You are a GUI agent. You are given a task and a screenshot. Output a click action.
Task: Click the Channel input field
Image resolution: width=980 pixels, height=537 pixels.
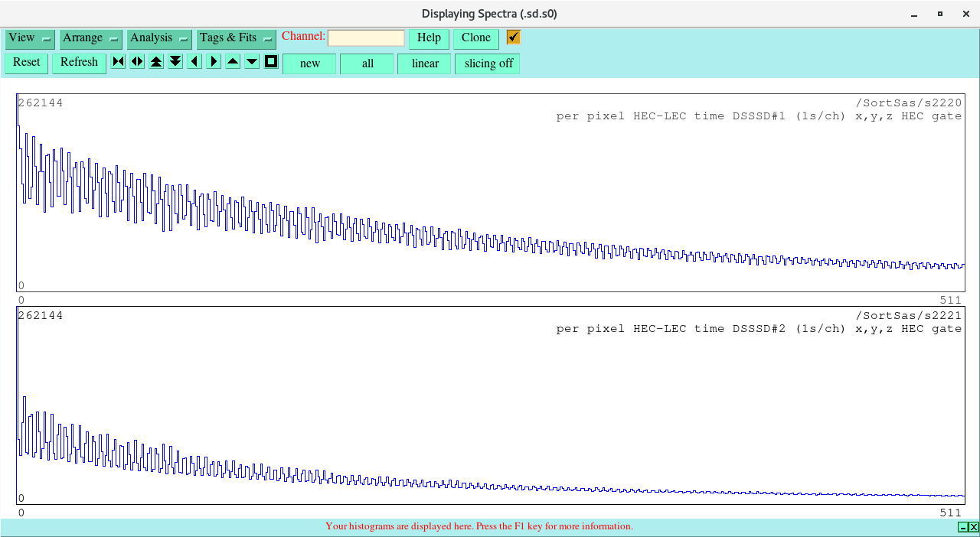(366, 38)
